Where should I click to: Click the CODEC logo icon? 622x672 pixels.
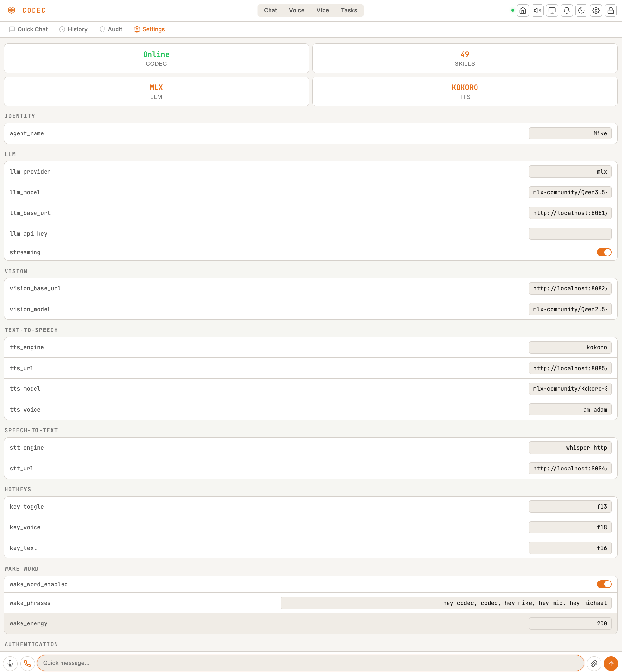pyautogui.click(x=11, y=10)
